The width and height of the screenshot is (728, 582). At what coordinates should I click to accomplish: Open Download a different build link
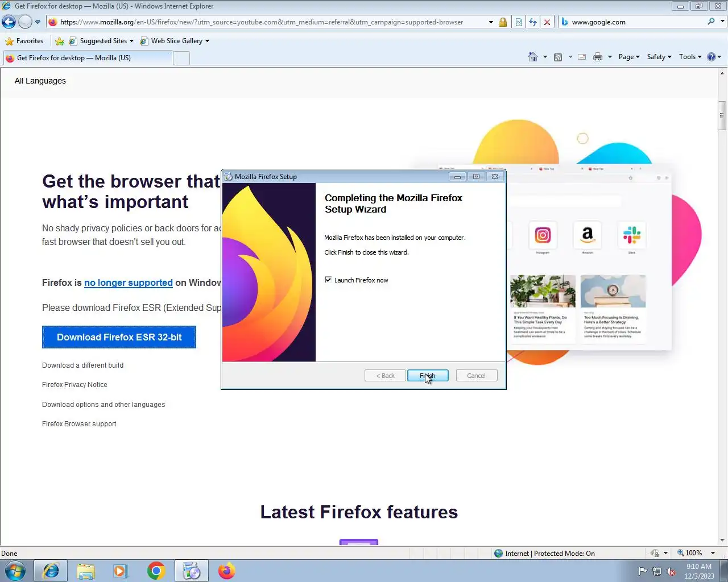coord(82,365)
